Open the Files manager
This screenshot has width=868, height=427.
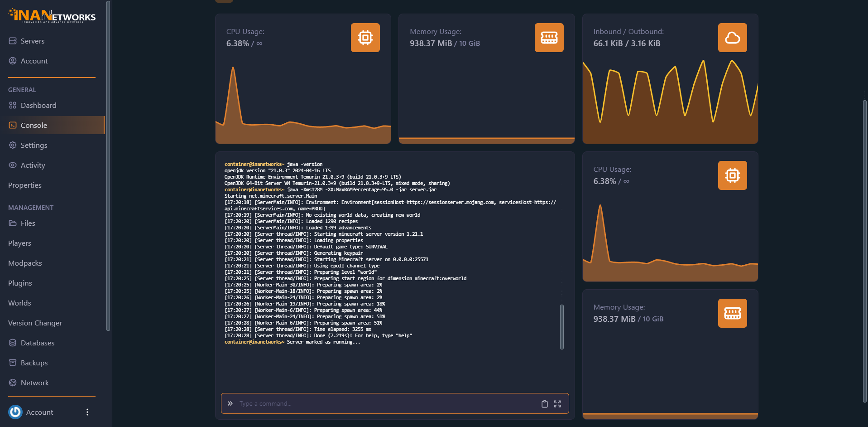28,223
